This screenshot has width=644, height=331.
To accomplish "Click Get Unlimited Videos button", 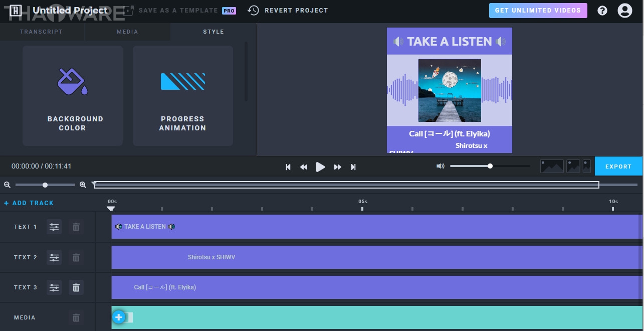I will click(538, 11).
